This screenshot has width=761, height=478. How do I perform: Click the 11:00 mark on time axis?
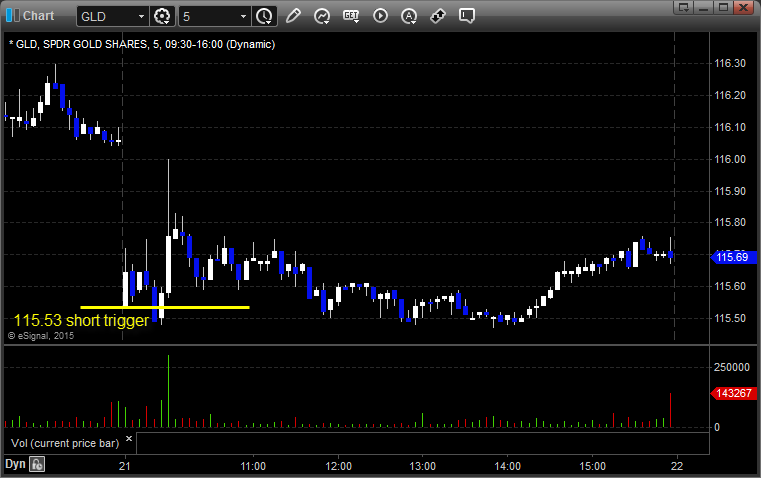pyautogui.click(x=253, y=465)
